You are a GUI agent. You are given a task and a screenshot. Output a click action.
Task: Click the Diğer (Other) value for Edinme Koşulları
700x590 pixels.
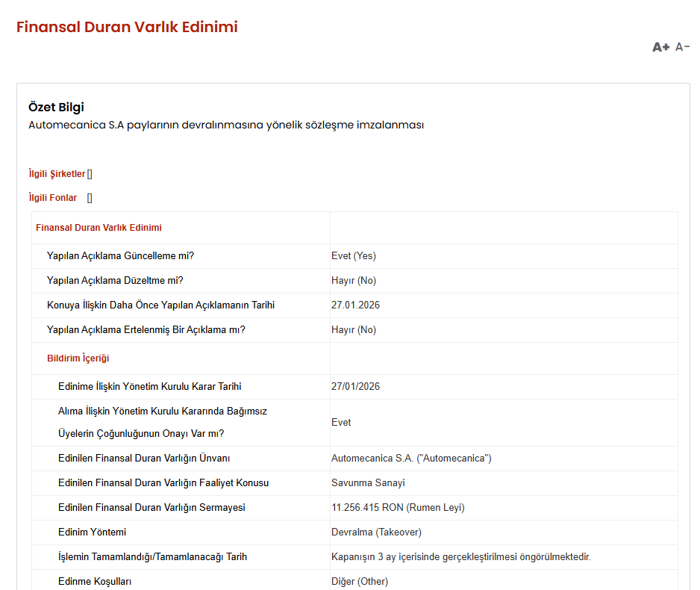(360, 581)
